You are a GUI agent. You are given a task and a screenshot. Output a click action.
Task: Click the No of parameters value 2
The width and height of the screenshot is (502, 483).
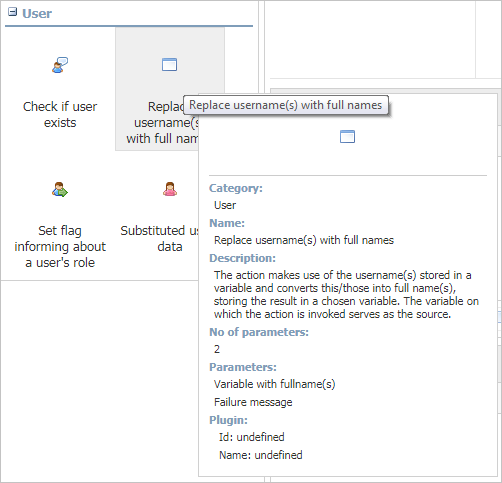coord(217,349)
